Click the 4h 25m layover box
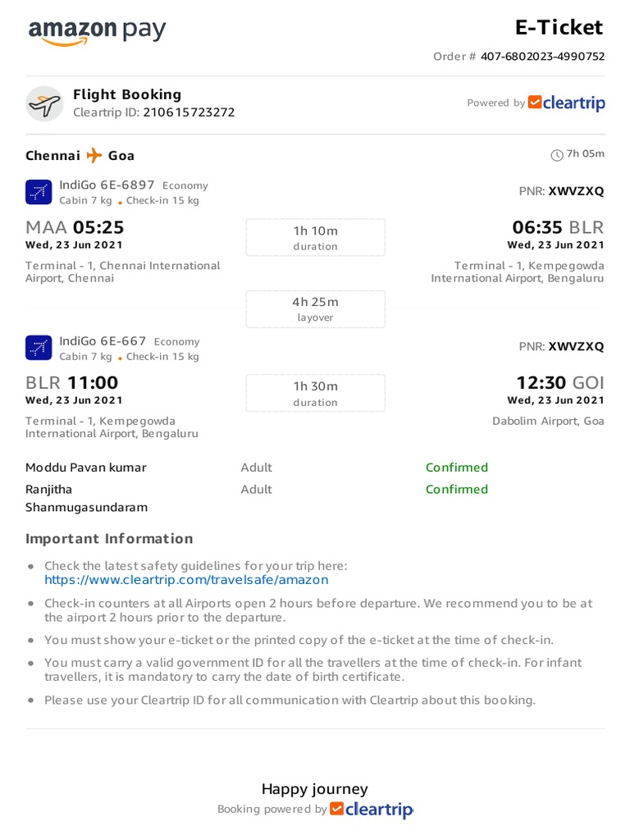Viewport: 630px width, 840px height. [x=315, y=308]
